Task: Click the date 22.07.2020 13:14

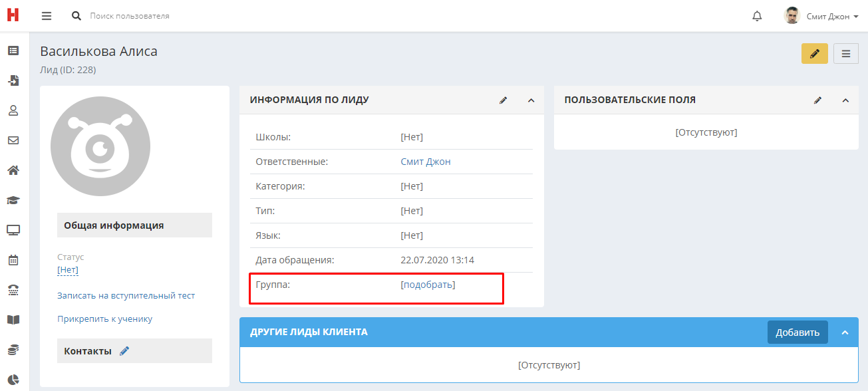Action: pos(437,260)
